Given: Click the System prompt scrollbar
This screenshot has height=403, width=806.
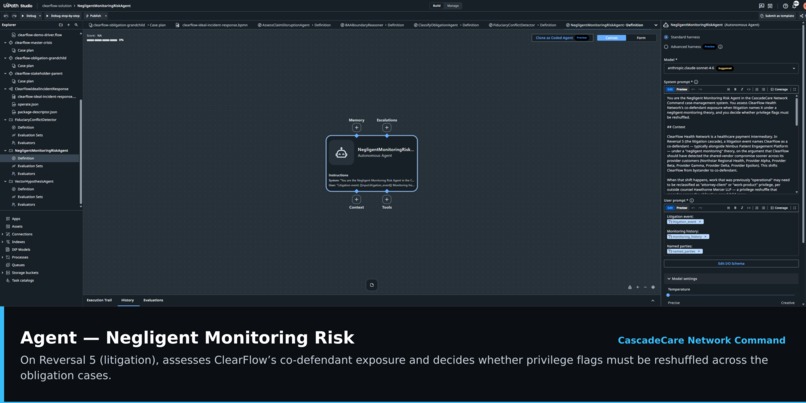Looking at the screenshot, I should tap(797, 111).
